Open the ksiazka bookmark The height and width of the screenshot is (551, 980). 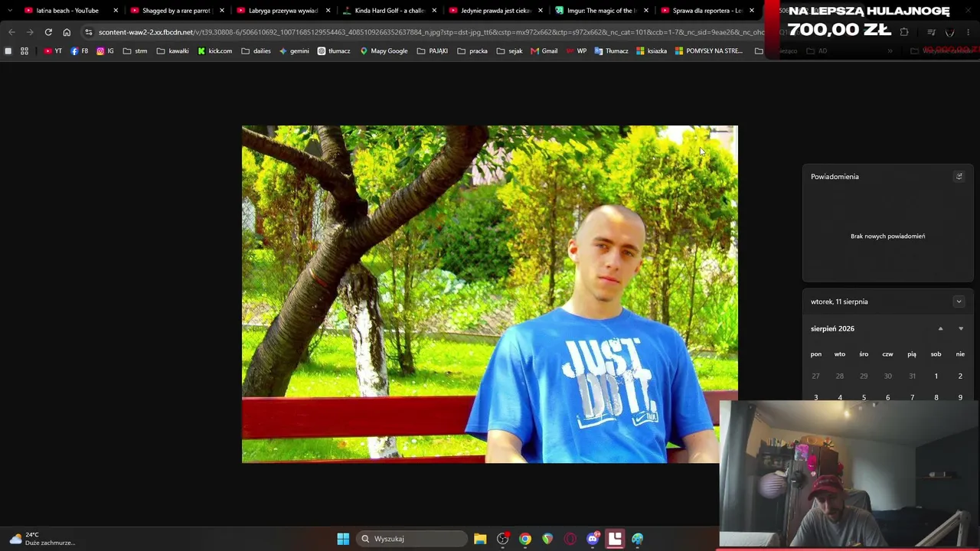click(x=652, y=51)
